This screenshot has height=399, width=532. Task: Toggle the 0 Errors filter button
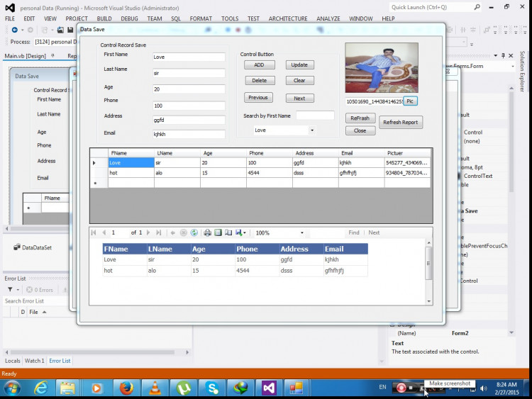(x=40, y=290)
